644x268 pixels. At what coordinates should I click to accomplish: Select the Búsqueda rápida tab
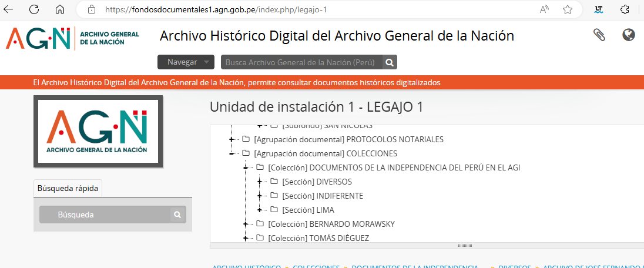pos(68,189)
